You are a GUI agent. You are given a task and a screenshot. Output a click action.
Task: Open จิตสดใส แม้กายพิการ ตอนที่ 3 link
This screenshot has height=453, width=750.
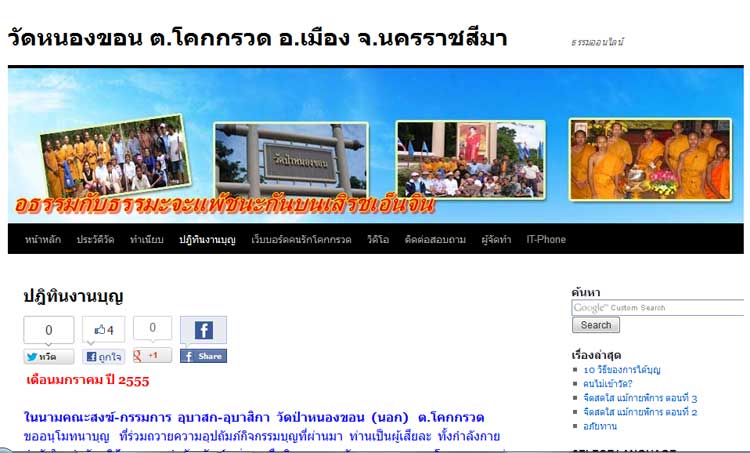(x=640, y=398)
